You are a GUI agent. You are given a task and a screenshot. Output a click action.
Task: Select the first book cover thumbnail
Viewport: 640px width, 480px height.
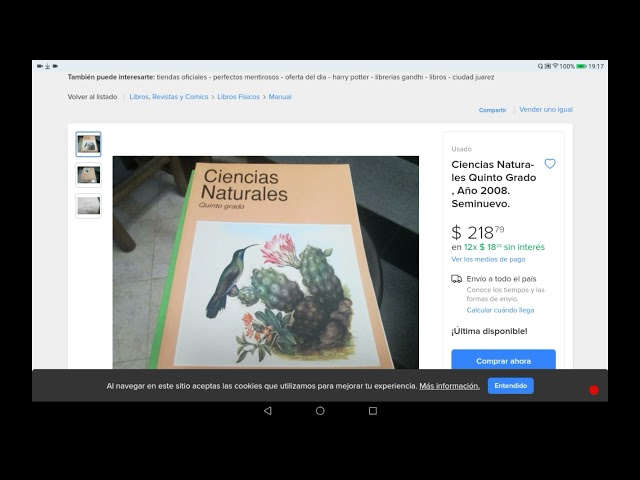coord(89,144)
